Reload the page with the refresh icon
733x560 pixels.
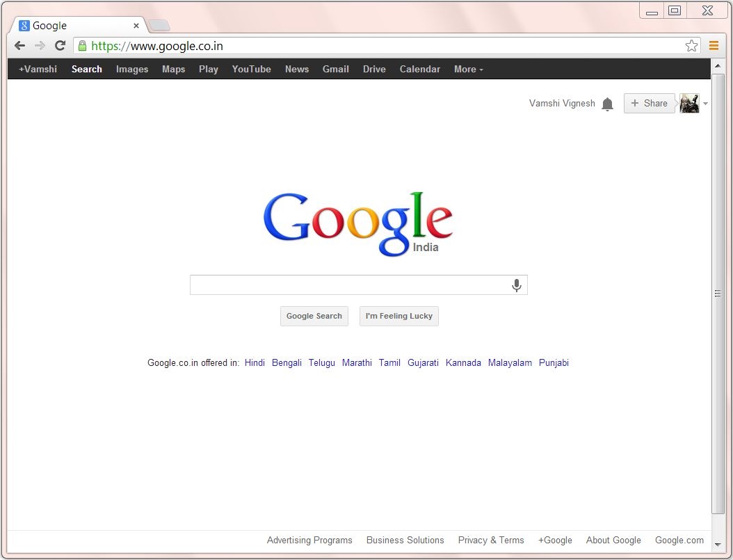tap(60, 45)
